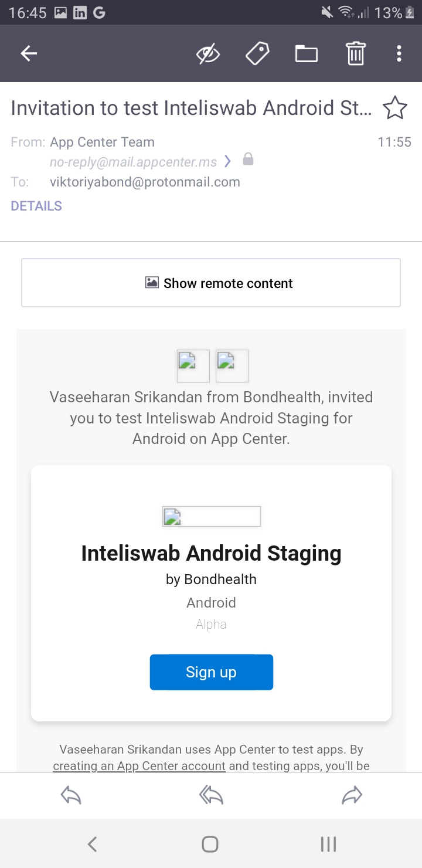
Task: Expand sender details chevron
Action: (228, 161)
